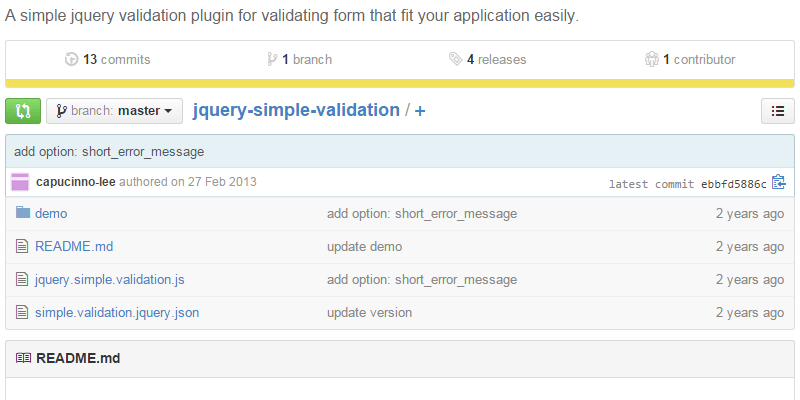The image size is (800, 400).
Task: Open the 1 branch tab
Action: click(x=306, y=60)
